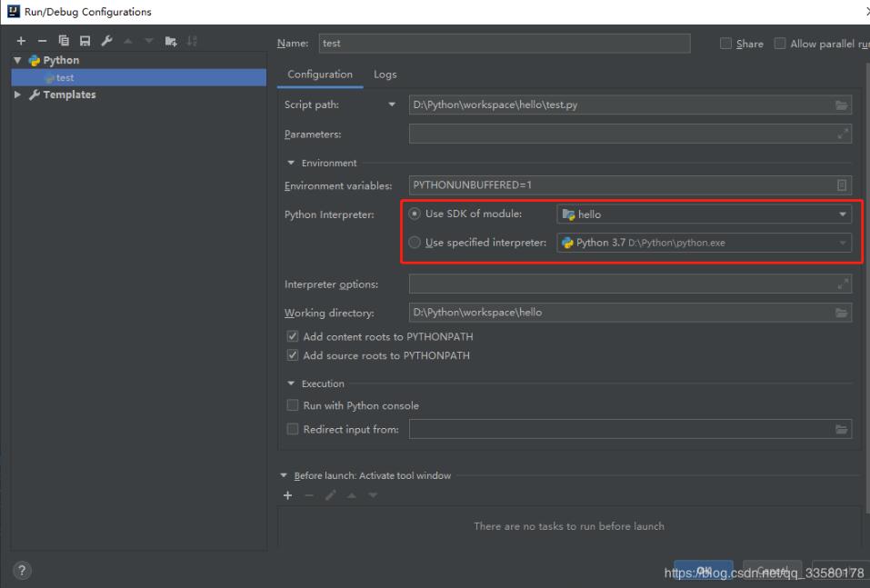Move the configuration down in the list
The height and width of the screenshot is (588, 870).
coord(149,41)
